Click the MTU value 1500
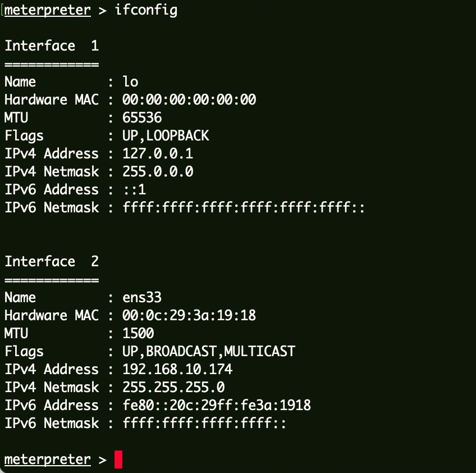The width and height of the screenshot is (476, 473). pos(138,334)
